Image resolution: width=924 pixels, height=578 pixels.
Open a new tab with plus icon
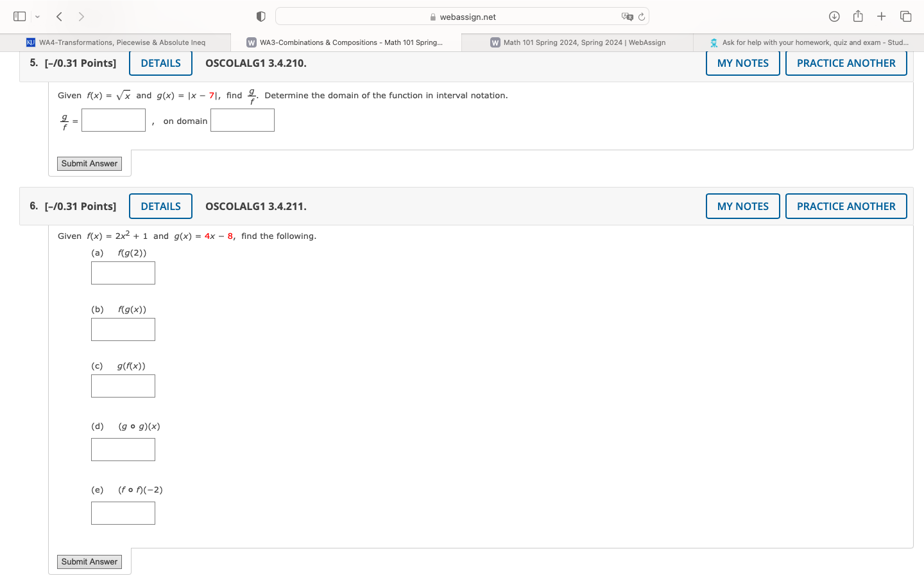(882, 17)
